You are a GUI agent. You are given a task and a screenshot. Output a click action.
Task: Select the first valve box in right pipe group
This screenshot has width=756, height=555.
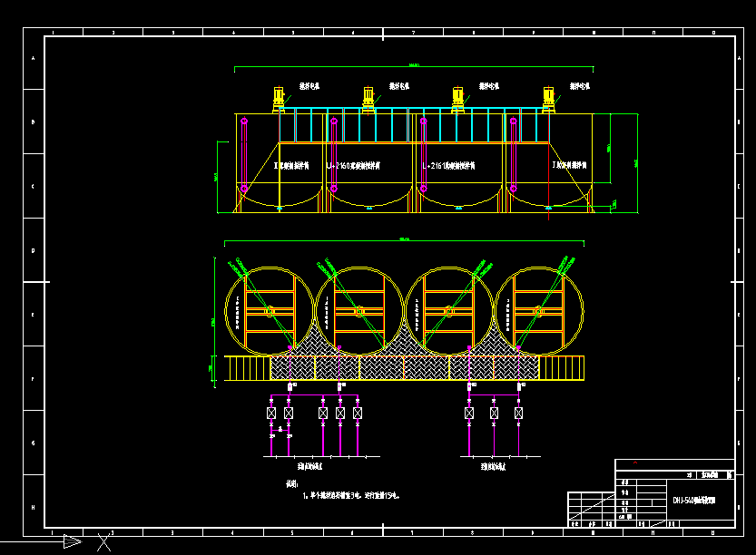(x=469, y=413)
